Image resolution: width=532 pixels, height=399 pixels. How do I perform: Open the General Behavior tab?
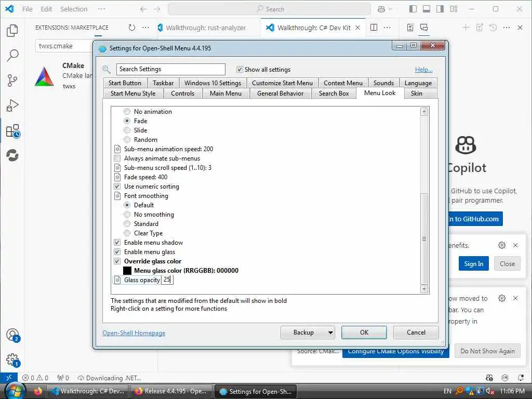(x=280, y=94)
